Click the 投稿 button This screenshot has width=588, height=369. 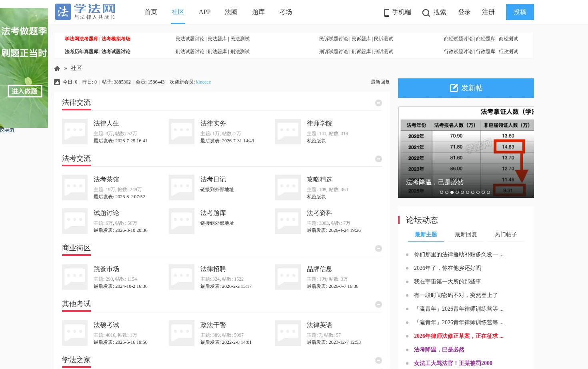click(x=520, y=12)
